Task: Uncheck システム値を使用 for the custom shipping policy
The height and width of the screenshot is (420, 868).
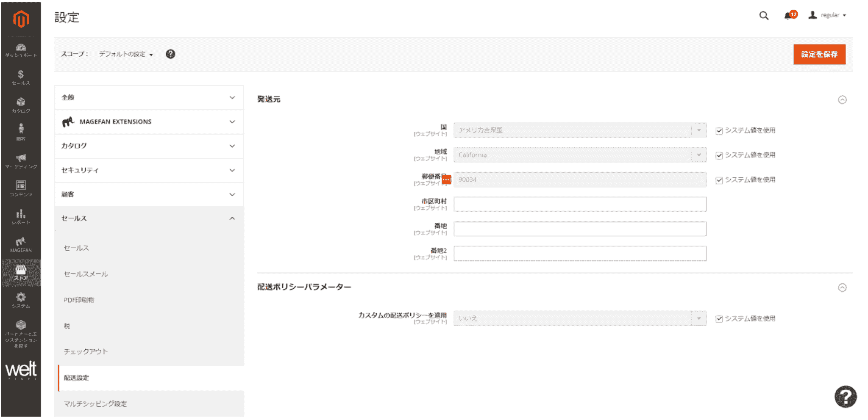Action: (x=719, y=318)
